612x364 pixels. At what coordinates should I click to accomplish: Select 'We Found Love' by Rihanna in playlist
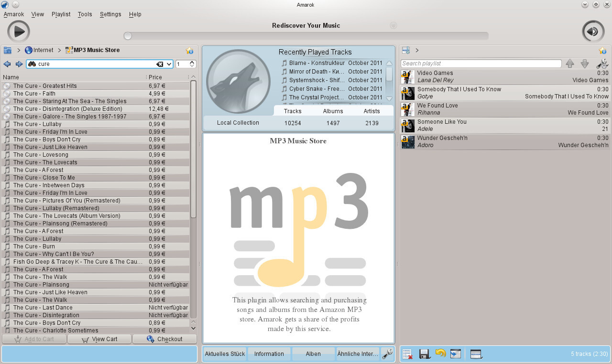click(x=505, y=109)
